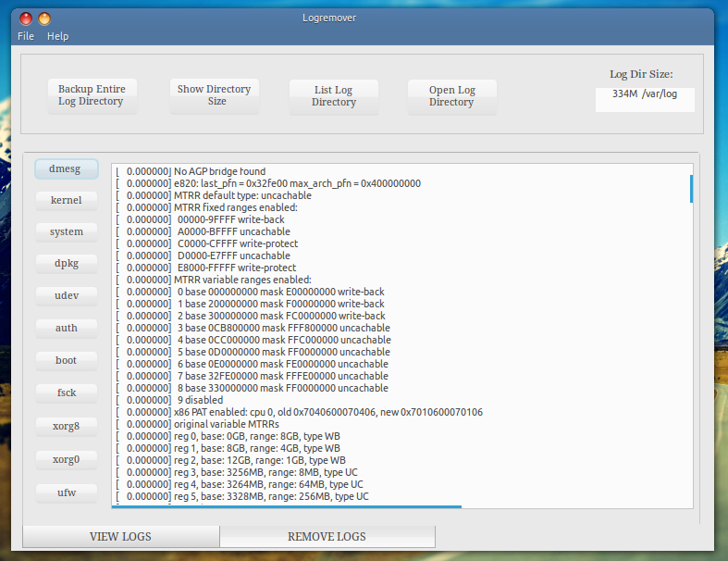Click the 'C0000-CFFFF write-protect' line
The image size is (728, 561).
207,244
